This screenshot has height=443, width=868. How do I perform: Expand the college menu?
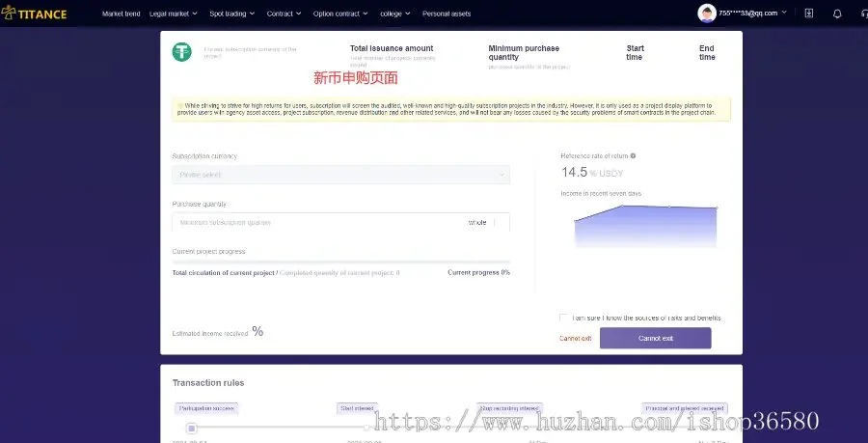[395, 14]
